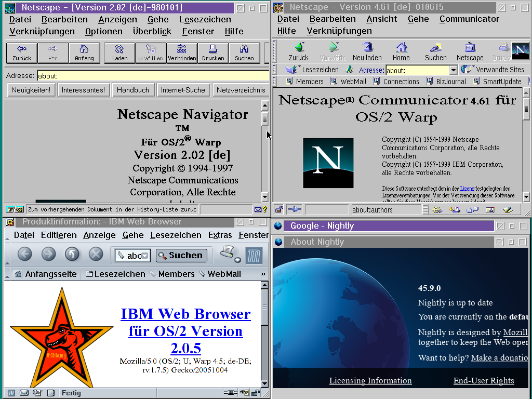Image resolution: width=532 pixels, height=399 pixels.
Task: Click the newsgroups chat icon in Netscape 4.61 status bar
Action: [472, 210]
